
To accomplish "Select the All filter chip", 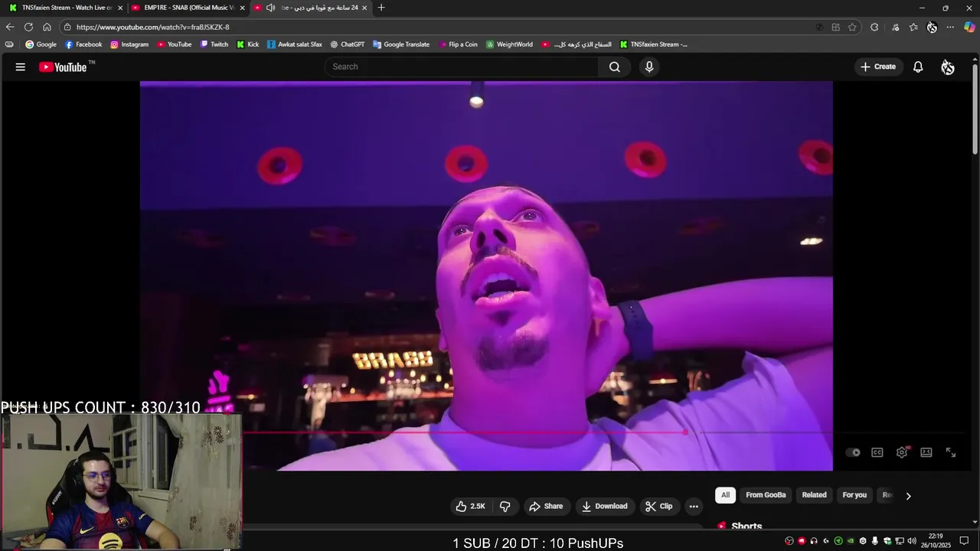I will tap(725, 495).
